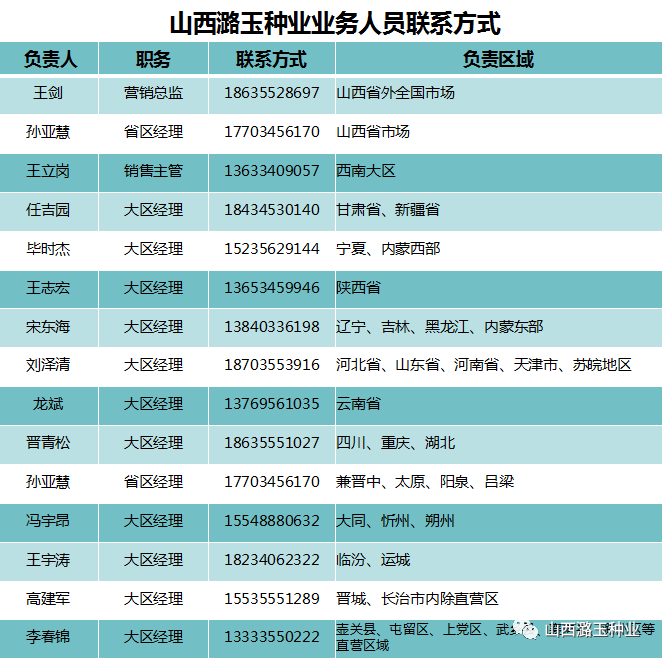This screenshot has width=662, height=659.
Task: Select 17703456170 in the 山西省市场 row
Action: 271,132
